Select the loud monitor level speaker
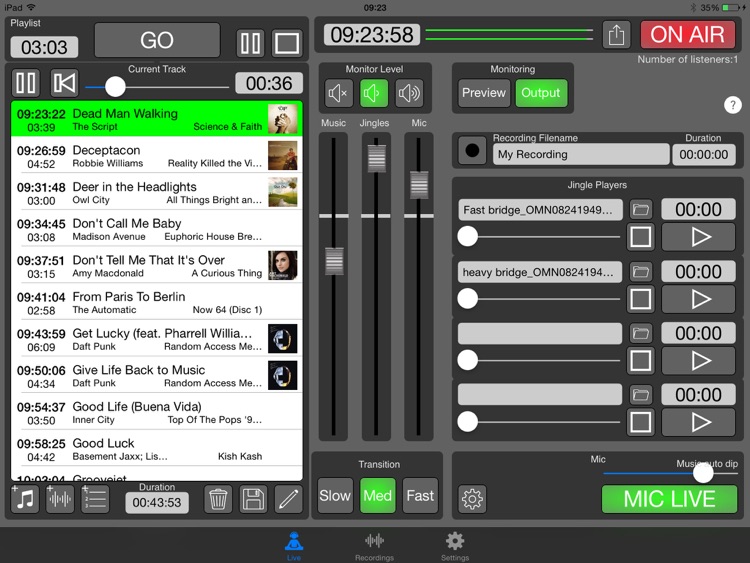 click(x=409, y=93)
